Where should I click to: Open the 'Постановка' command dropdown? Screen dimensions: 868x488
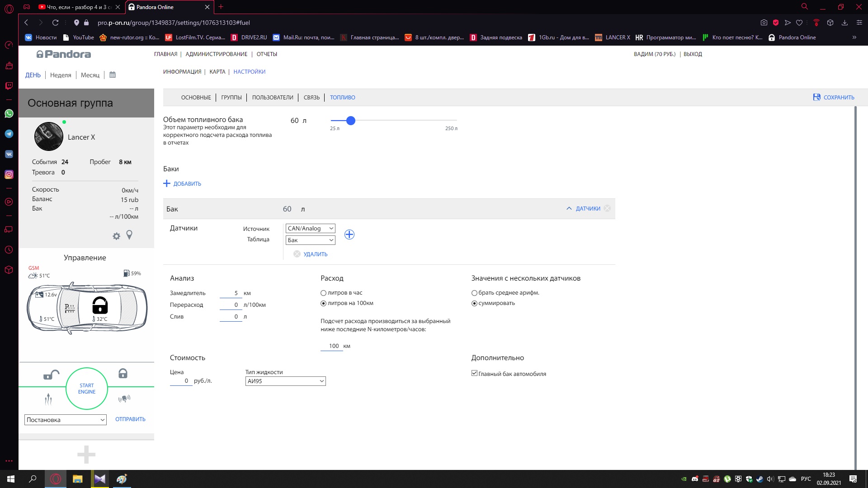65,420
